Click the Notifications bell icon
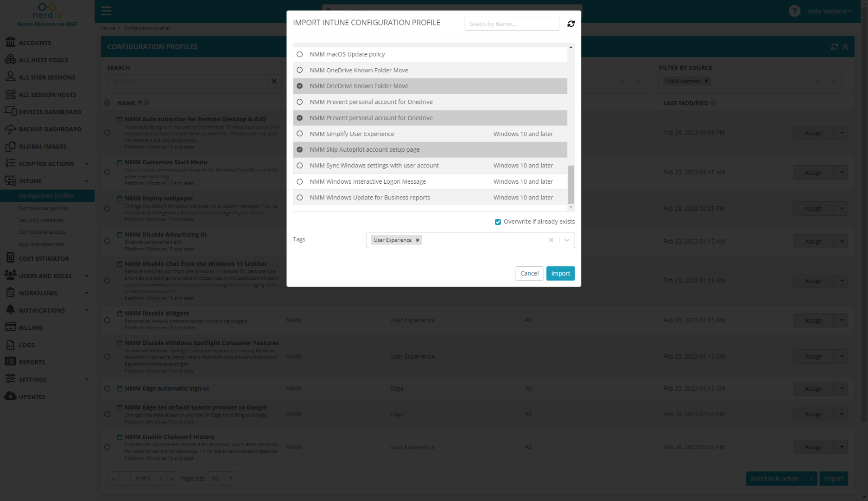Image resolution: width=868 pixels, height=501 pixels. coord(10,310)
